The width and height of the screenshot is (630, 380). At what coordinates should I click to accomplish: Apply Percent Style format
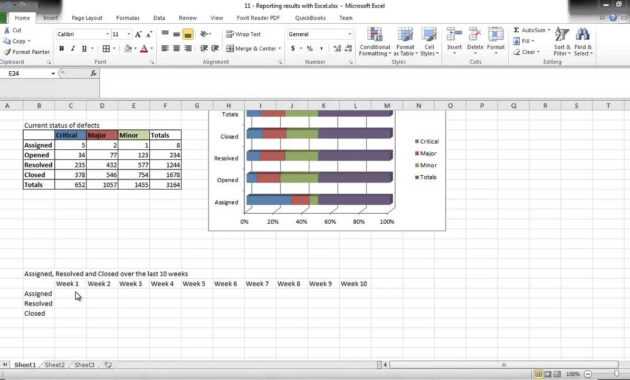(310, 49)
